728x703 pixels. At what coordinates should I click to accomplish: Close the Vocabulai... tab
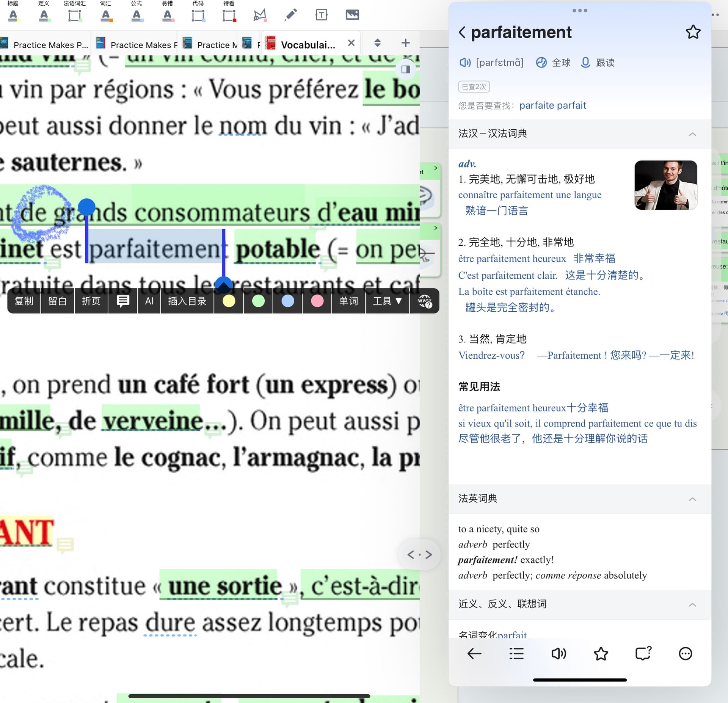[351, 43]
